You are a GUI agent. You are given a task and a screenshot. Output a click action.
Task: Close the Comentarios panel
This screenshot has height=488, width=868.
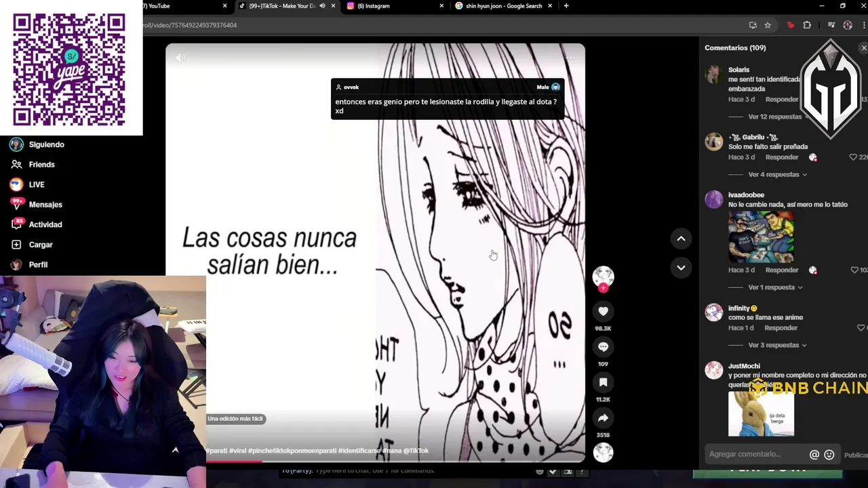tap(863, 48)
